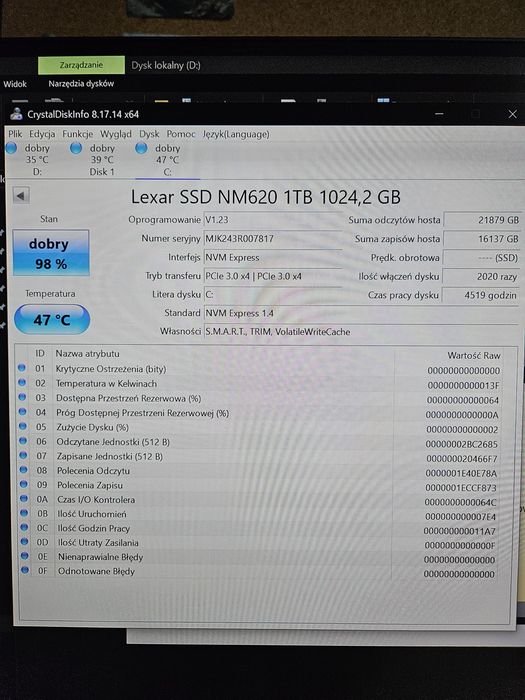The height and width of the screenshot is (700, 525).
Task: Click the firmware field V1.23
Action: (x=272, y=220)
